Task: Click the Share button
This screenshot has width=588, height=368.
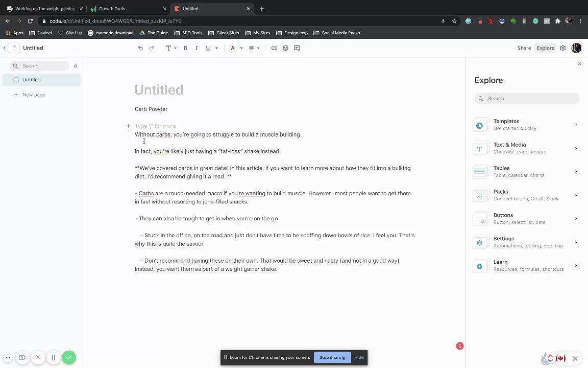Action: pos(524,48)
